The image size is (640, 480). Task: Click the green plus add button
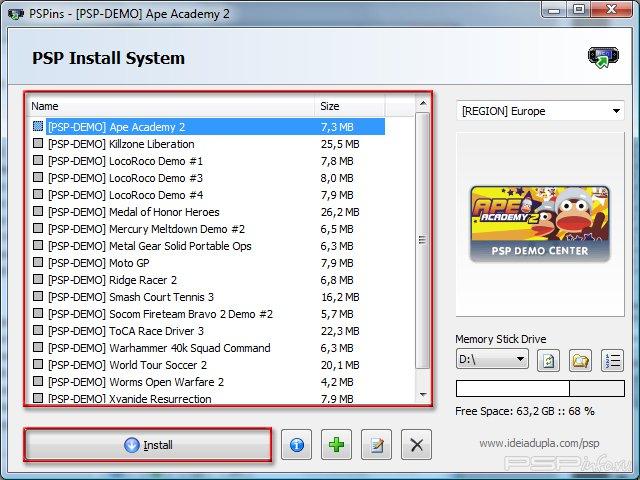point(336,445)
